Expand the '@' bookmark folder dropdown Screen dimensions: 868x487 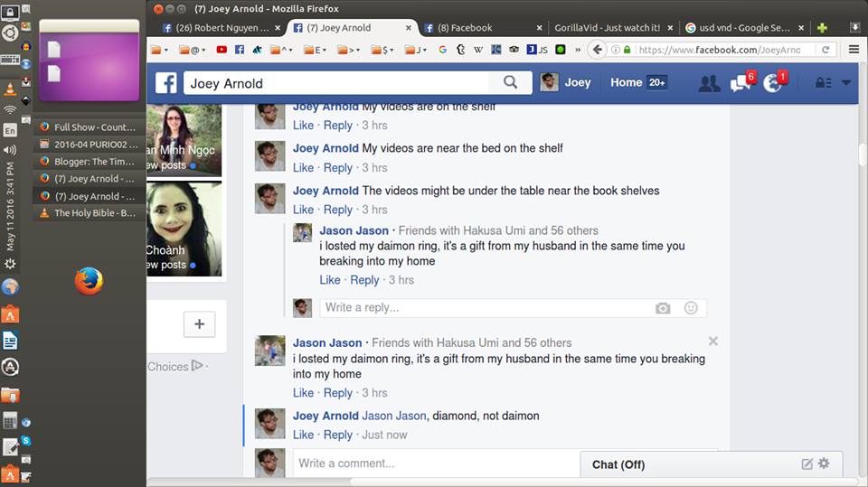coord(192,50)
